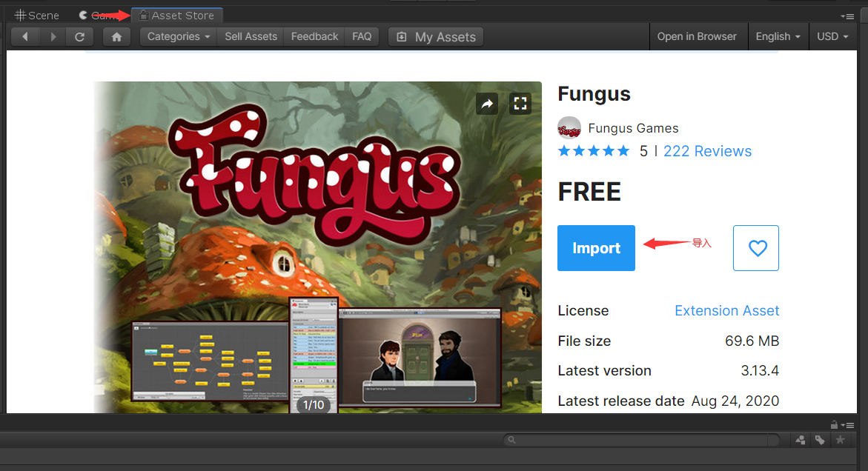
Task: Go forward in Asset Store navigation
Action: (53, 37)
